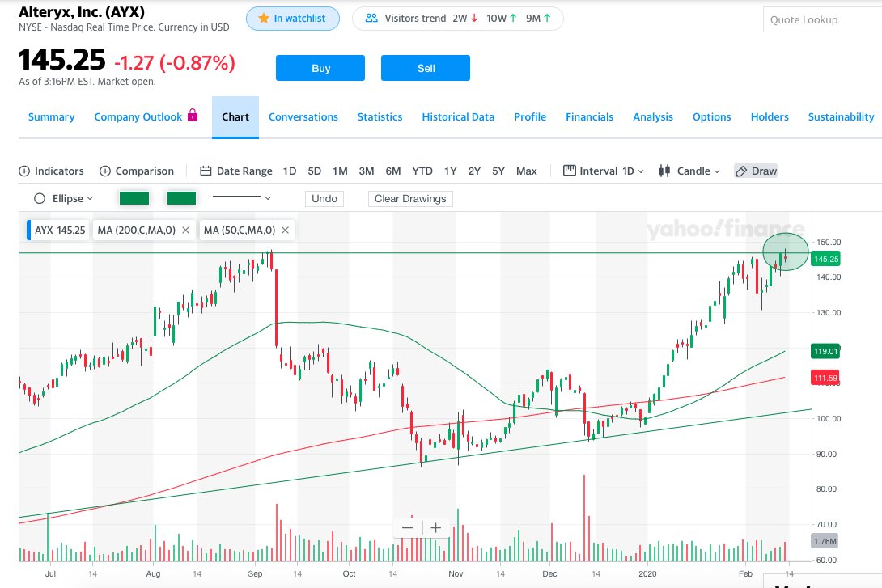The image size is (882, 588).
Task: Click the plus icon next to Indicators
Action: coord(24,171)
